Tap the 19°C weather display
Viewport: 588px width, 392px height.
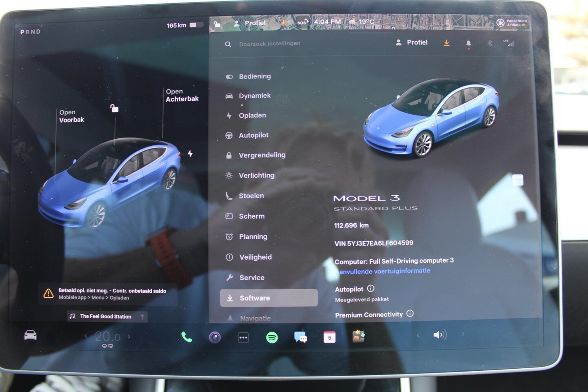pyautogui.click(x=362, y=22)
